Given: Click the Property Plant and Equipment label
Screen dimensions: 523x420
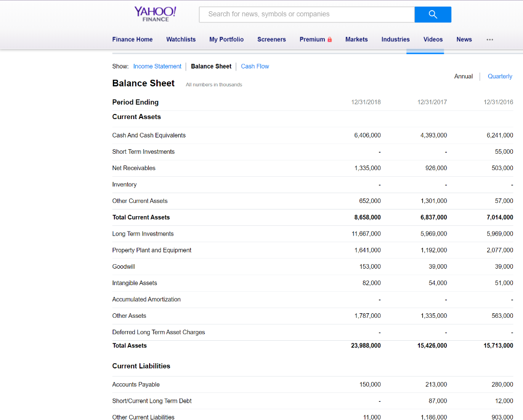Looking at the screenshot, I should click(x=152, y=250).
